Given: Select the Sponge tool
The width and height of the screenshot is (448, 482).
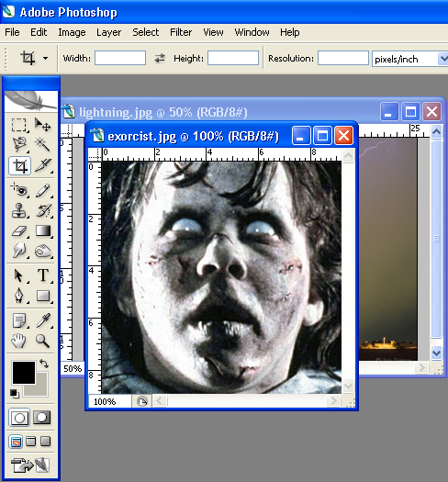Looking at the screenshot, I should pos(43,252).
